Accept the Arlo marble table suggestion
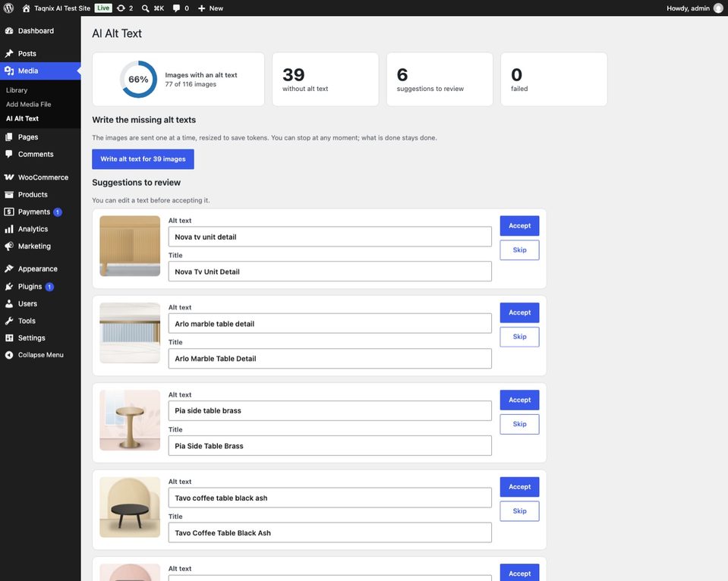This screenshot has width=728, height=581. pos(519,312)
